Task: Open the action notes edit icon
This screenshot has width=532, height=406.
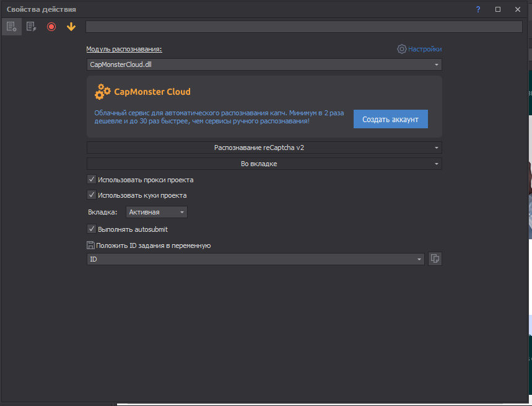Action: click(x=32, y=27)
